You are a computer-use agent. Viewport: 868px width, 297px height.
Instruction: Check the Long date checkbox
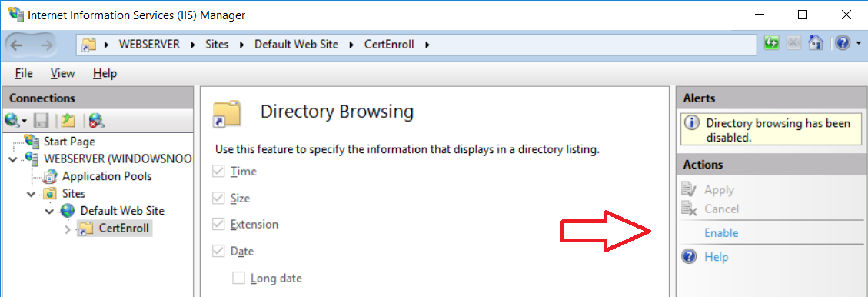tap(238, 279)
